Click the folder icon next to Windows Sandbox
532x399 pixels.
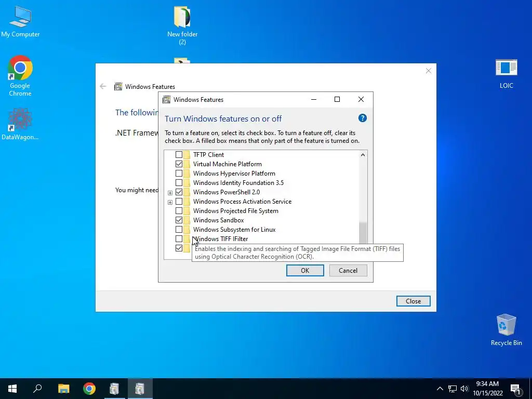[x=187, y=220]
